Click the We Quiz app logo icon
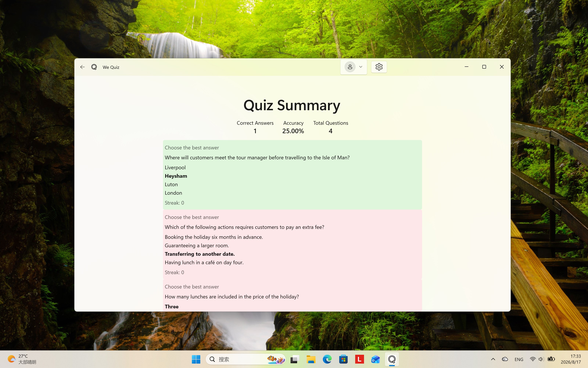This screenshot has width=588, height=368. click(94, 67)
